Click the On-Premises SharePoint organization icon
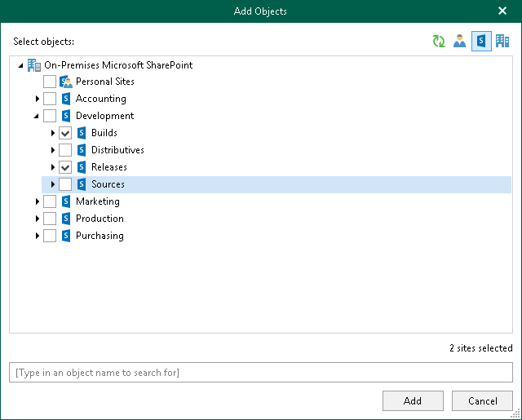Image resolution: width=522 pixels, height=420 pixels. pos(34,64)
